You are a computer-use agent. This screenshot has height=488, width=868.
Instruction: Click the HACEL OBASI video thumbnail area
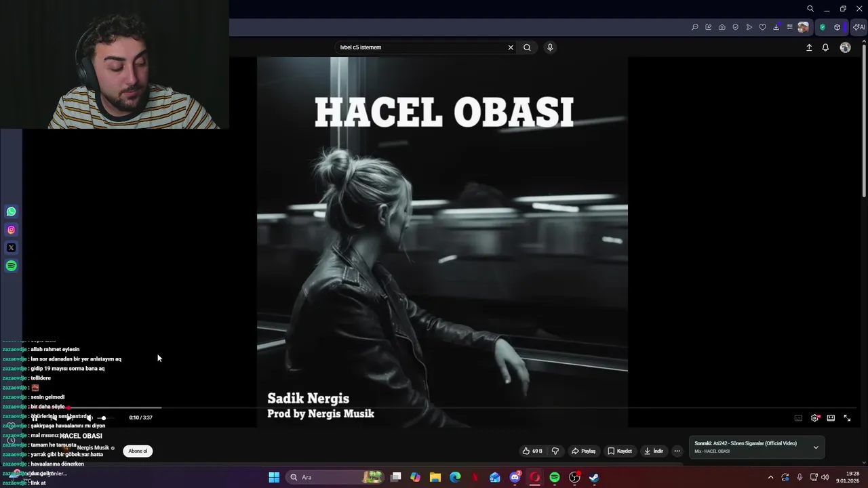click(x=442, y=242)
